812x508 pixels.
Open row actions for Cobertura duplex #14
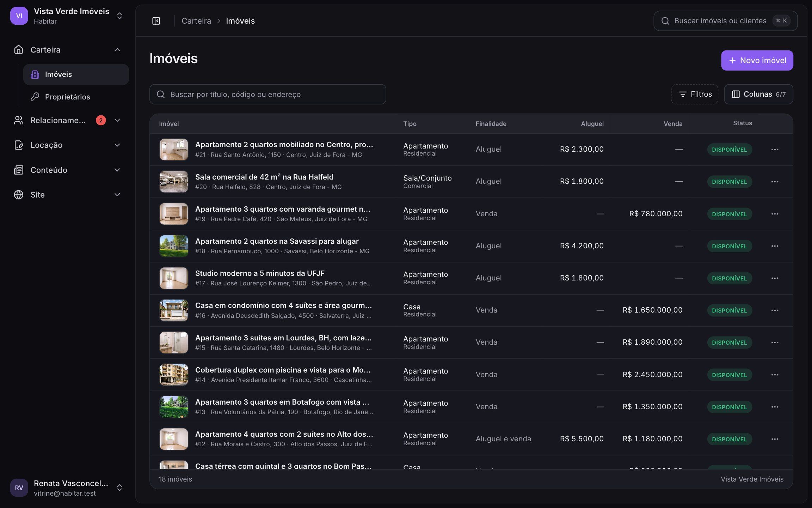pyautogui.click(x=775, y=375)
